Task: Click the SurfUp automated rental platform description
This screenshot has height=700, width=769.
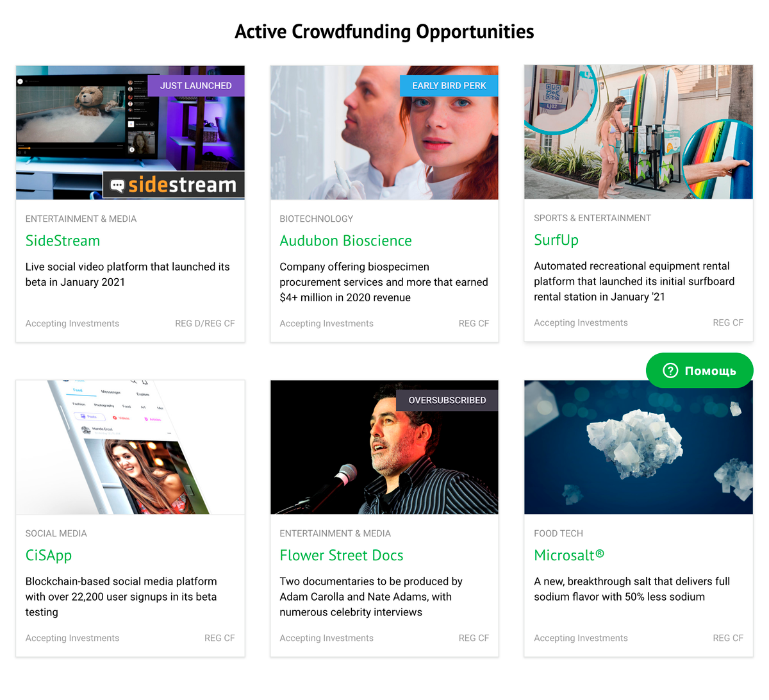Action: [634, 281]
